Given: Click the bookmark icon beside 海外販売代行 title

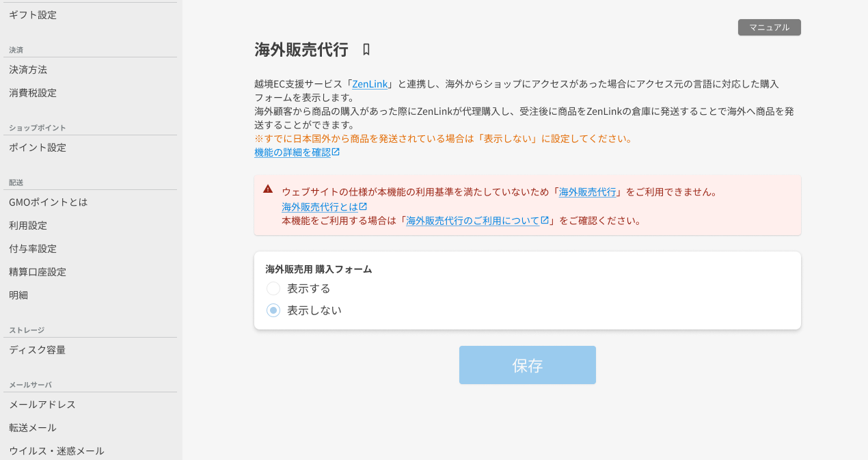Looking at the screenshot, I should click(366, 49).
